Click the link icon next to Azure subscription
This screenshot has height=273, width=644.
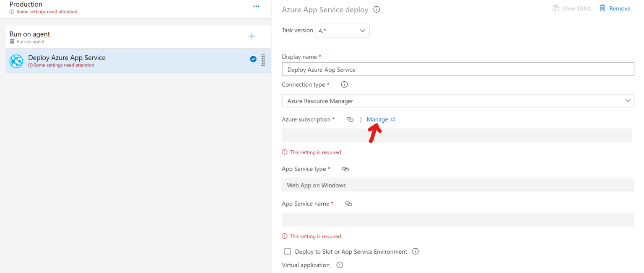pyautogui.click(x=350, y=120)
